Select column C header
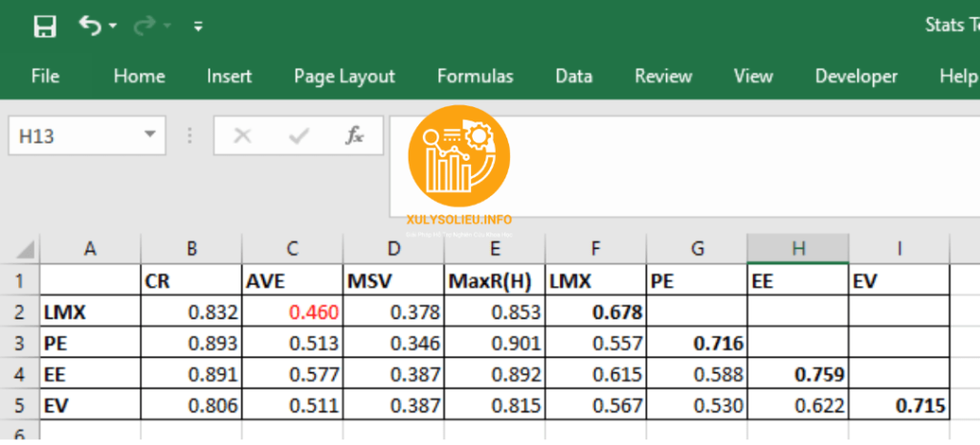This screenshot has width=980, height=445. tap(293, 250)
